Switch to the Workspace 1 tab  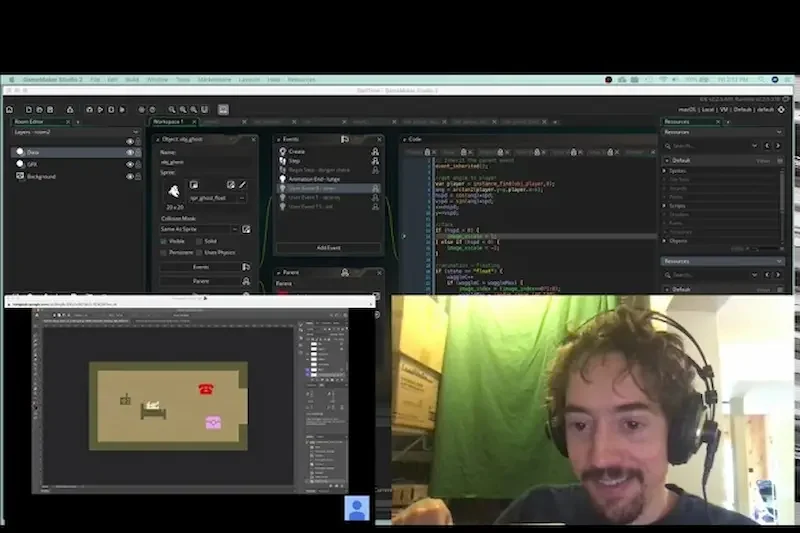[x=168, y=122]
